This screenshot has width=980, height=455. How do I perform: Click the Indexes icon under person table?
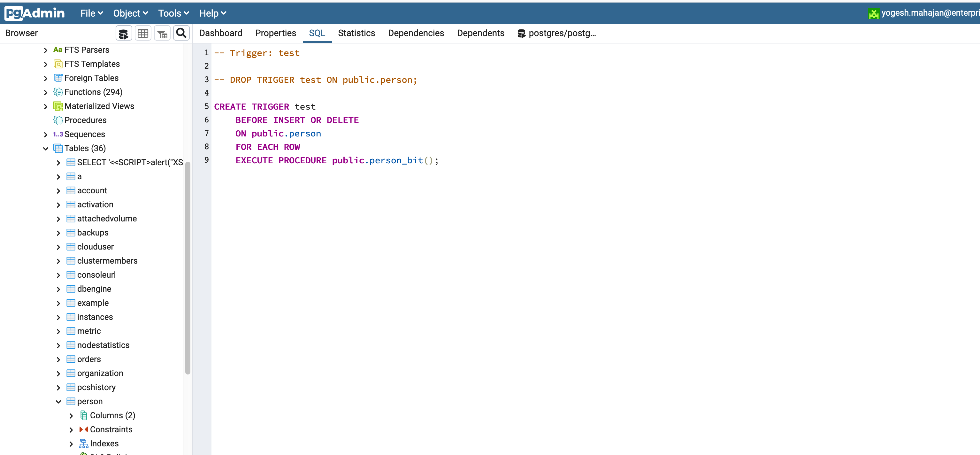coord(83,443)
